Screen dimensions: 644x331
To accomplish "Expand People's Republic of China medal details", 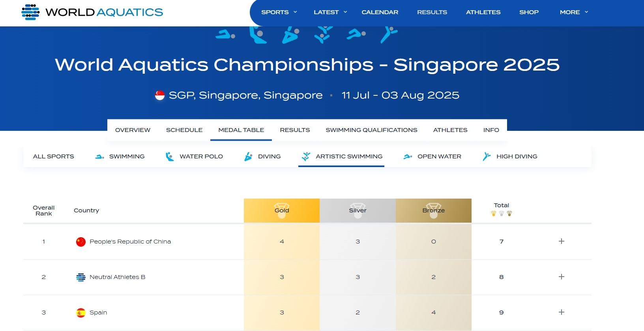I will [x=562, y=241].
